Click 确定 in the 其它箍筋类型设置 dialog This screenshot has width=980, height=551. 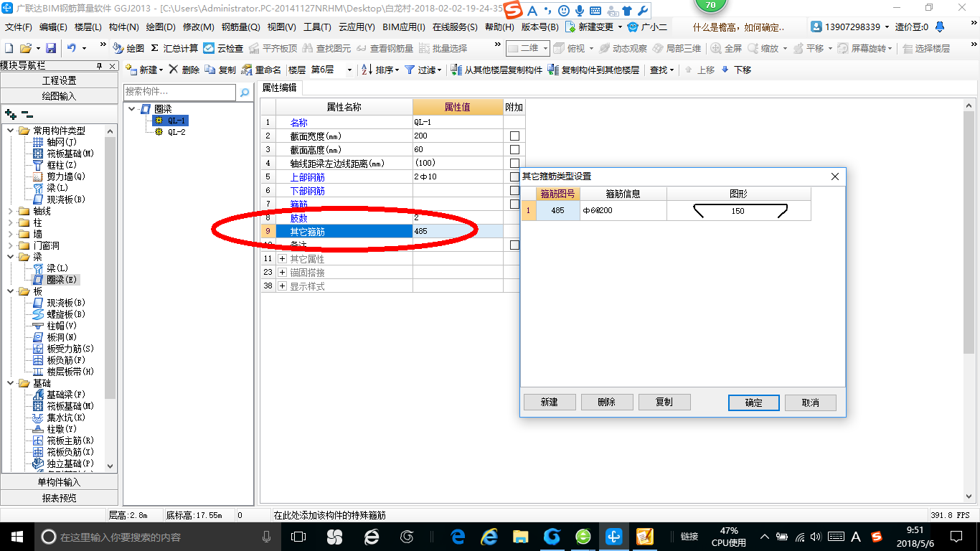pyautogui.click(x=753, y=402)
